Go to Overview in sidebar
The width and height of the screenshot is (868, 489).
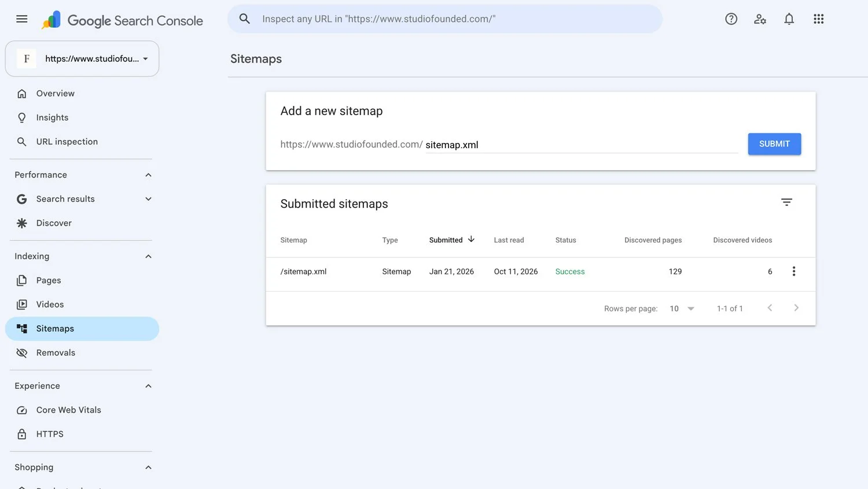(x=82, y=94)
